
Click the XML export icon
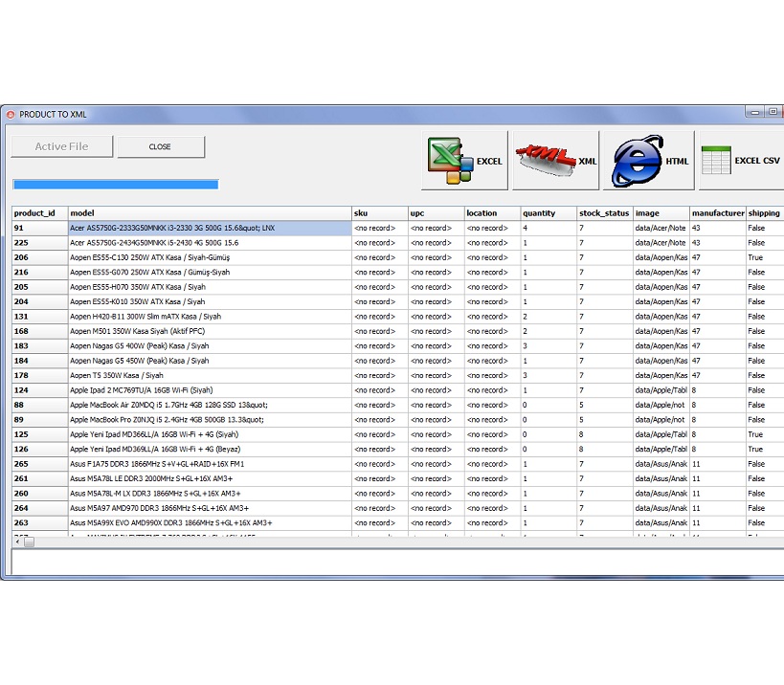tap(546, 161)
